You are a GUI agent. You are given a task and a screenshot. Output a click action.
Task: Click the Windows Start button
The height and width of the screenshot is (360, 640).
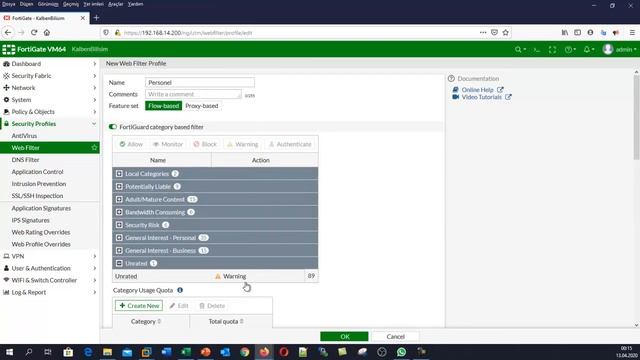(x=9, y=352)
